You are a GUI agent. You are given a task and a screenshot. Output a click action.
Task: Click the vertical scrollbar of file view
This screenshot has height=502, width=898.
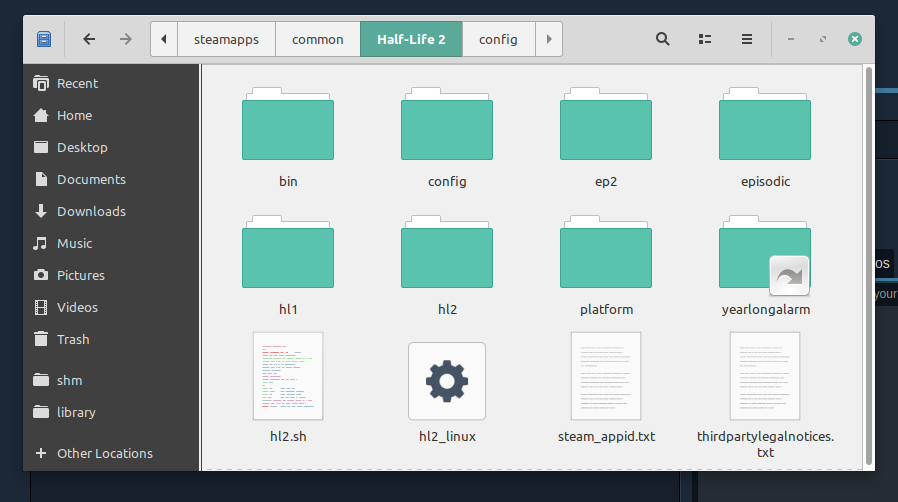coord(869,266)
